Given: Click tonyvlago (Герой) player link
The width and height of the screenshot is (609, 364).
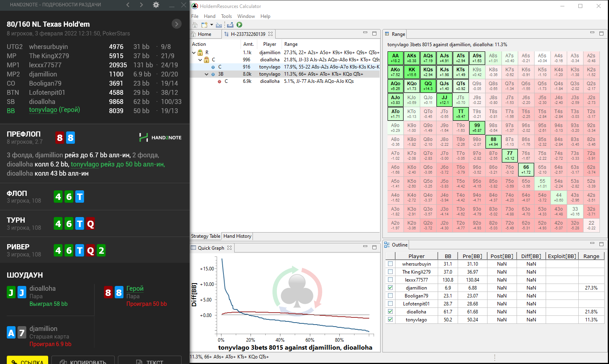Looking at the screenshot, I should tap(55, 110).
